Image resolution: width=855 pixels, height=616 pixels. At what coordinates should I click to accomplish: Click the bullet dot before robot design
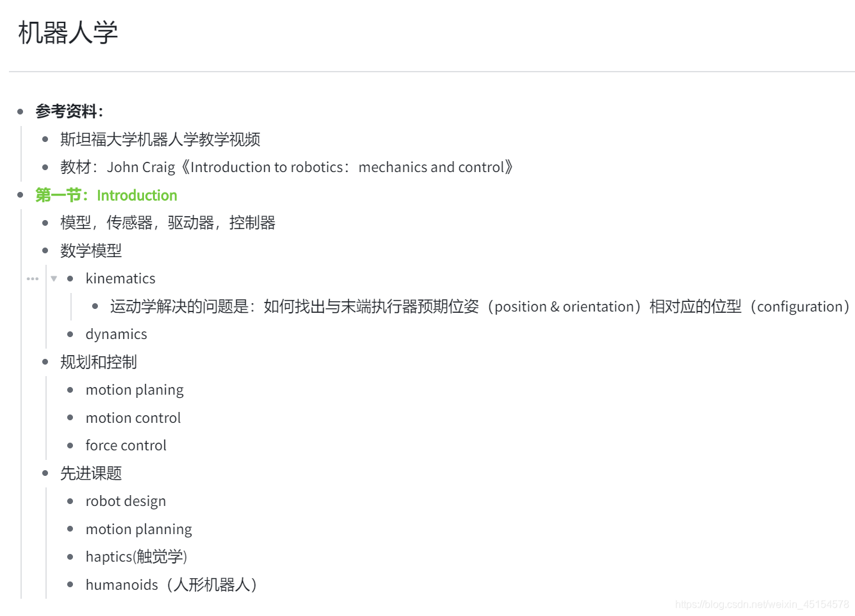pos(70,501)
